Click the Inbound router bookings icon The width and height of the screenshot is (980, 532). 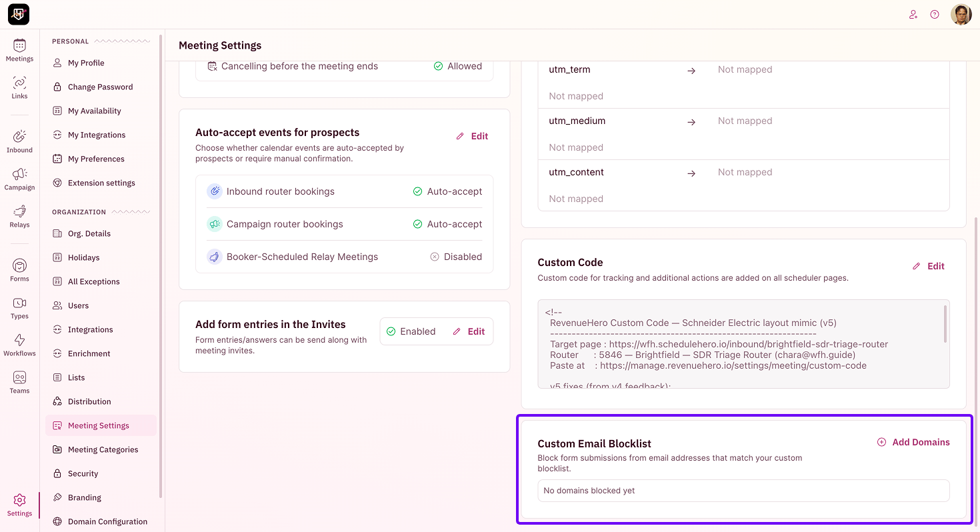[x=214, y=191]
